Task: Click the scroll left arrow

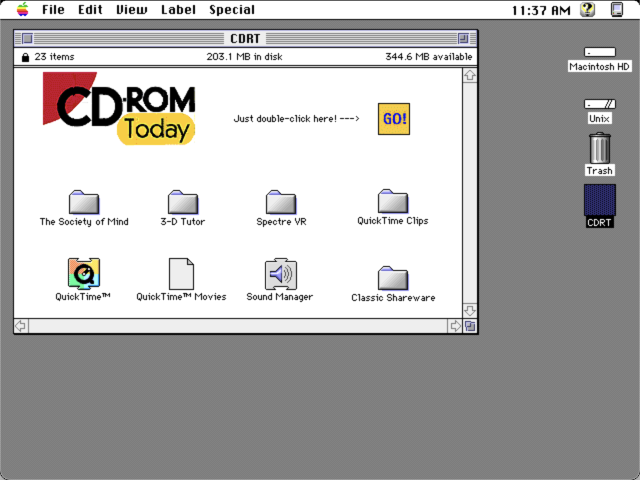Action: [x=20, y=326]
